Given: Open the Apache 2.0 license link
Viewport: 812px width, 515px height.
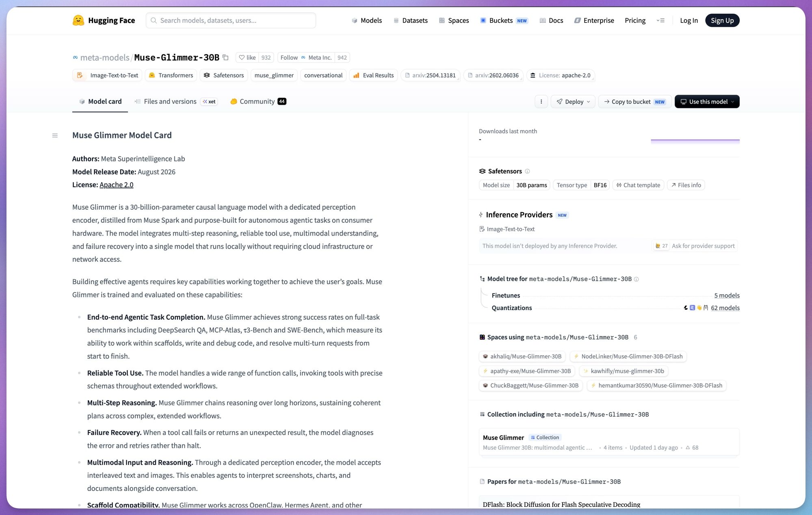Looking at the screenshot, I should click(x=117, y=185).
